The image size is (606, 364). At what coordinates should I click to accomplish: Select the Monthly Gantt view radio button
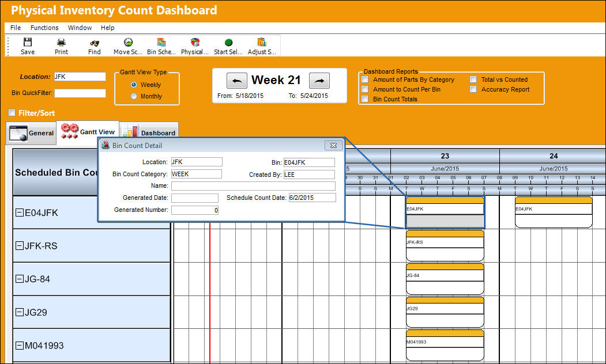pyautogui.click(x=134, y=96)
